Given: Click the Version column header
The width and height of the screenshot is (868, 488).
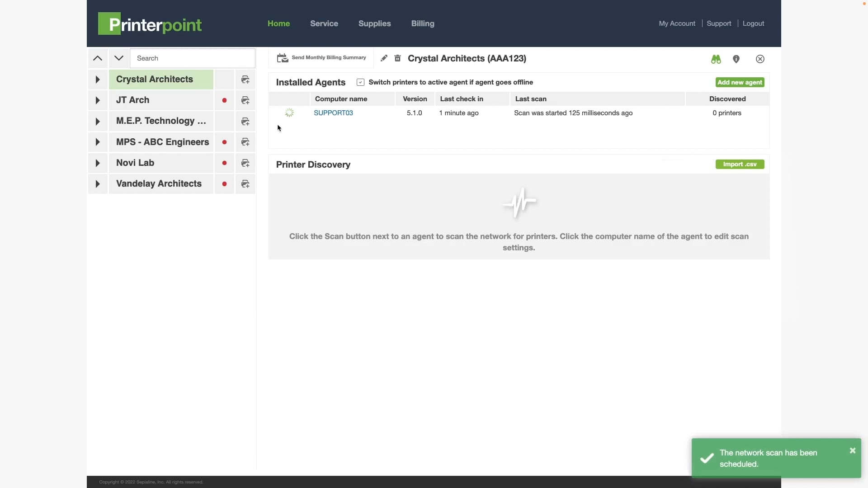Looking at the screenshot, I should pos(415,99).
